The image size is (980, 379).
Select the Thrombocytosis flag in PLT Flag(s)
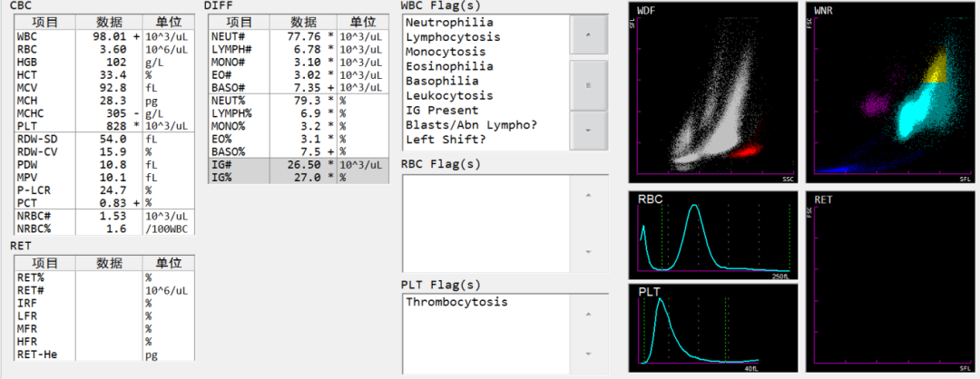pos(456,302)
